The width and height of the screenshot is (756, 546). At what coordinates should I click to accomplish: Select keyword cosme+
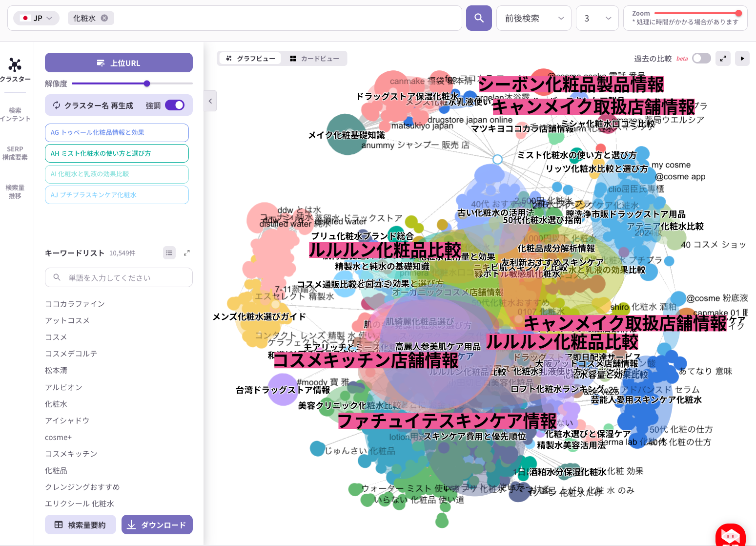58,438
